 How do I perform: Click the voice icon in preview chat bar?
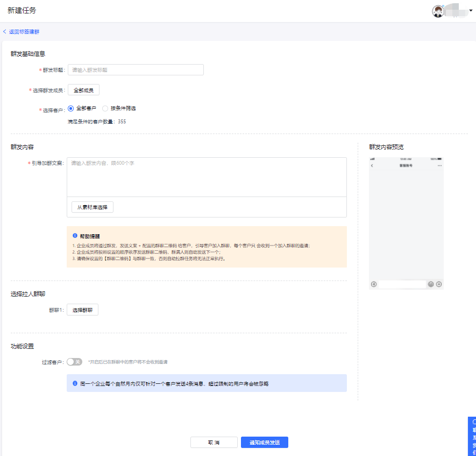[x=374, y=284]
